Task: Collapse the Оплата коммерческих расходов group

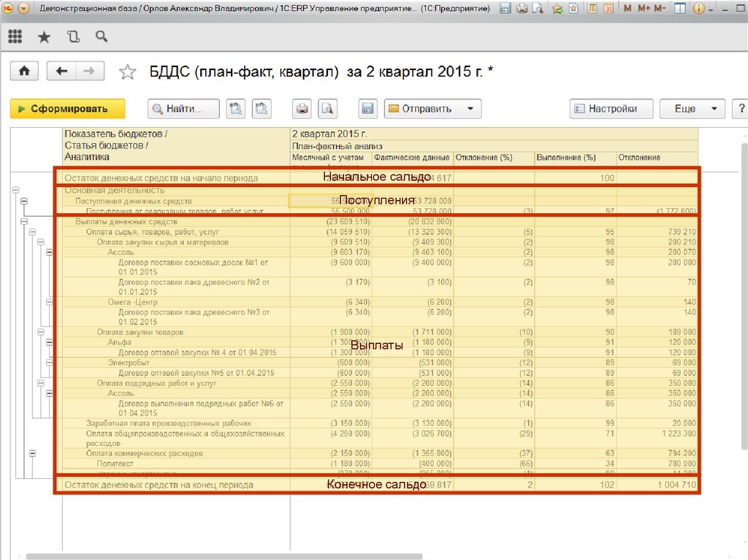Action: (32, 453)
